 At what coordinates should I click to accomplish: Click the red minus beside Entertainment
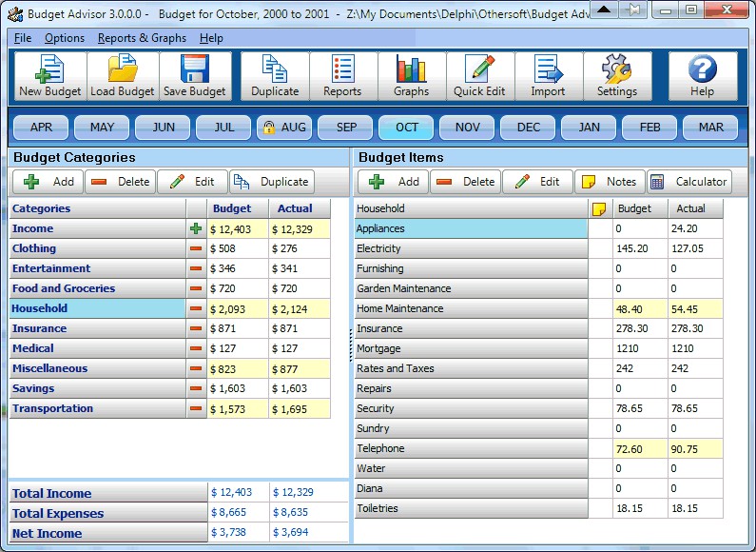pyautogui.click(x=196, y=268)
